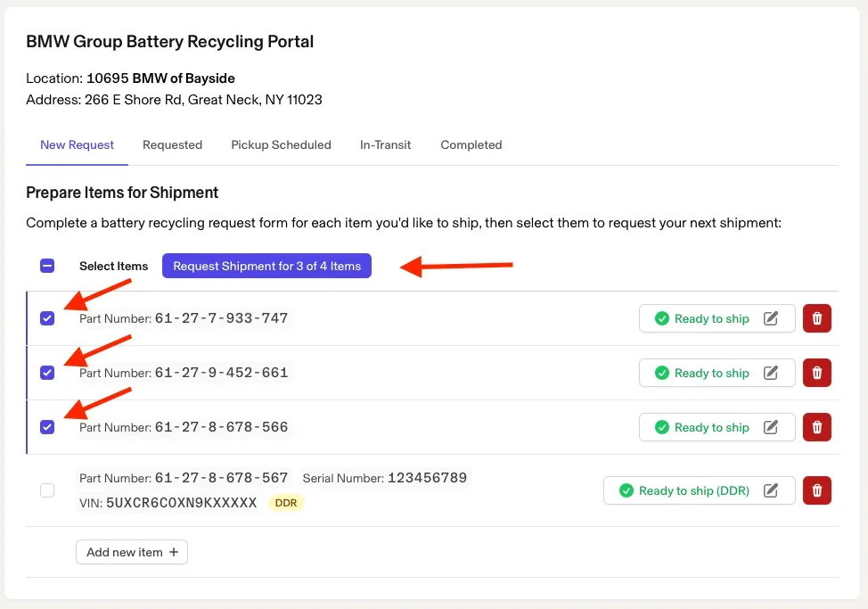The image size is (868, 609).
Task: Uncheck part 61-27-8-678-566 checkbox
Action: 47,427
